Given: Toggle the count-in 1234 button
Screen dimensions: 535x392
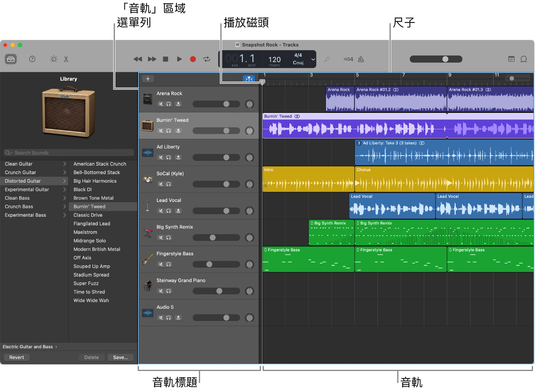Looking at the screenshot, I should click(x=348, y=59).
